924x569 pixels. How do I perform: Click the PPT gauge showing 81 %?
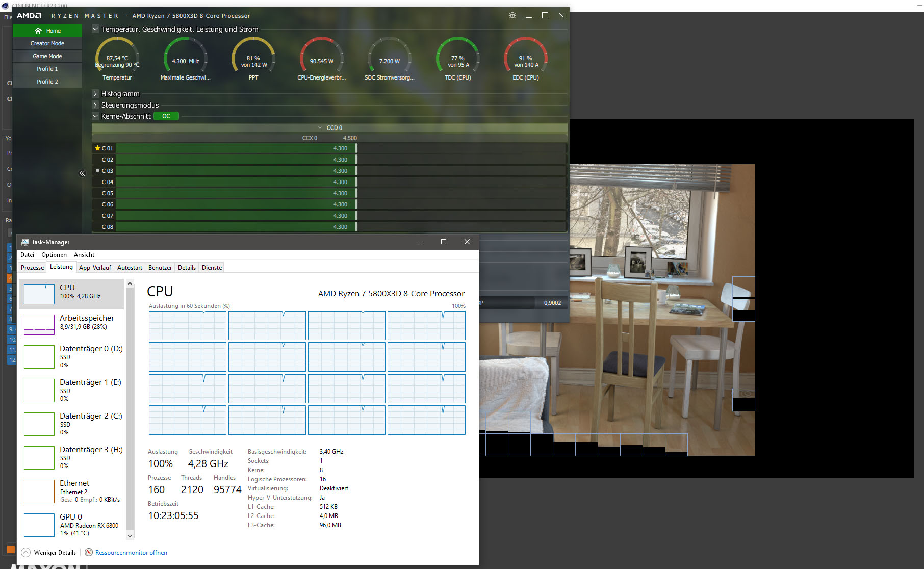click(x=253, y=55)
